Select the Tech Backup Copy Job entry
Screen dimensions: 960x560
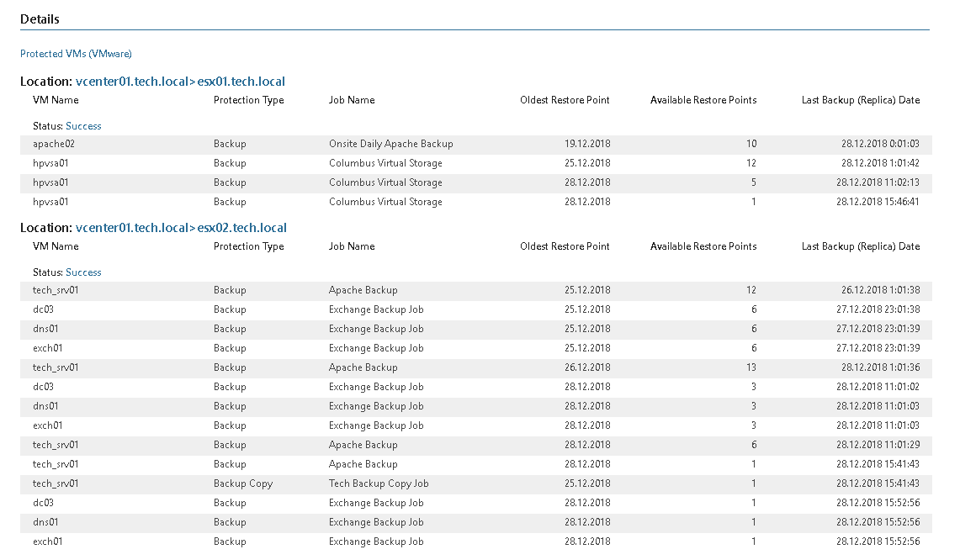[379, 483]
